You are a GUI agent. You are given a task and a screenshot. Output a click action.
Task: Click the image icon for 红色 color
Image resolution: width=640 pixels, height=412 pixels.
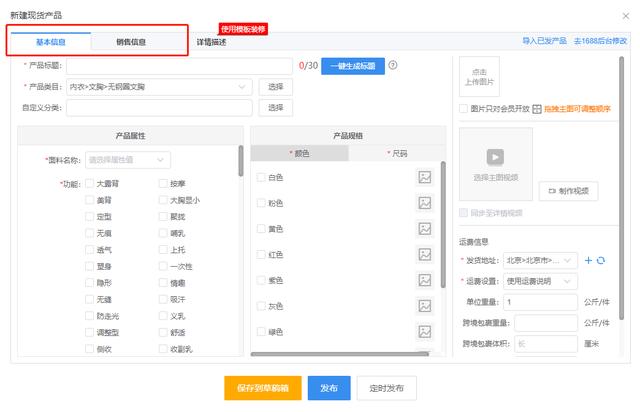[424, 255]
